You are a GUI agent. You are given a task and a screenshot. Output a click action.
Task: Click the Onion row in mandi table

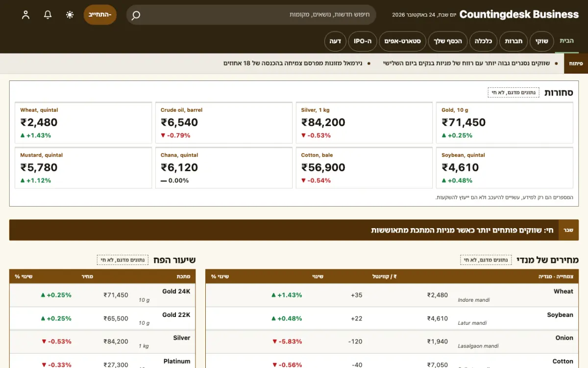(392, 342)
